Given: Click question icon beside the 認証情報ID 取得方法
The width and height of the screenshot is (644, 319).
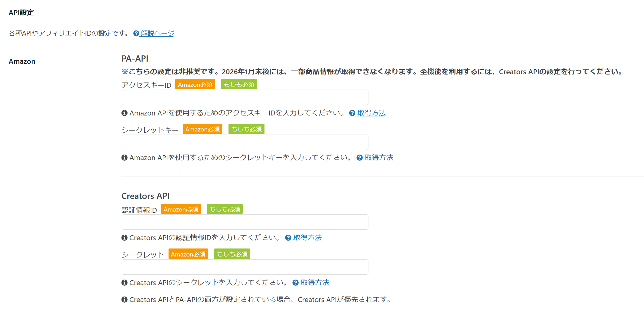Looking at the screenshot, I should 288,238.
